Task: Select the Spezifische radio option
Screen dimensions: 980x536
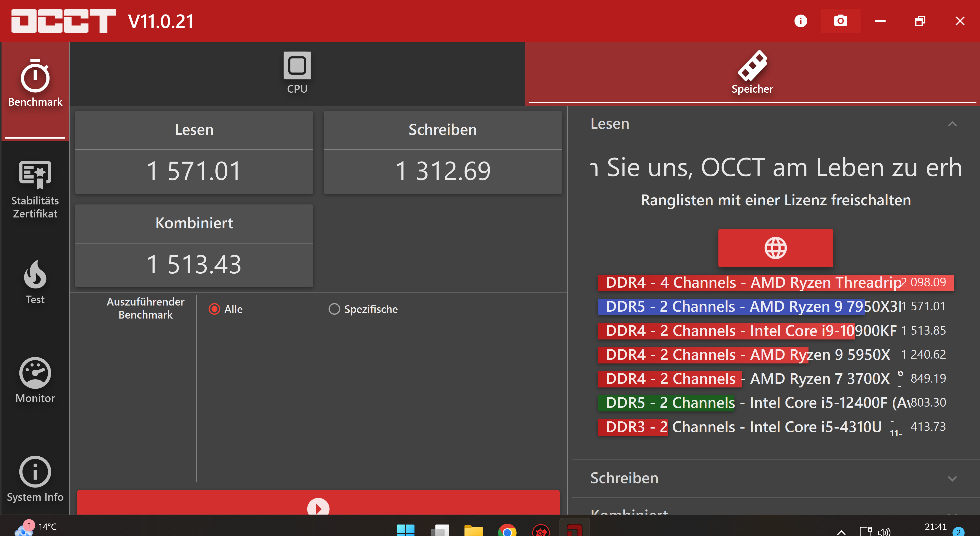Action: 334,309
